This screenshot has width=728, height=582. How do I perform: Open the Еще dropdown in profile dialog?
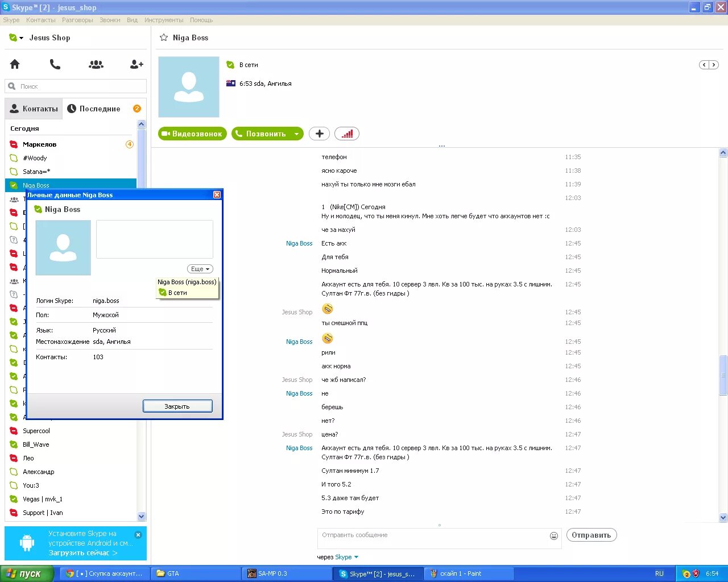(x=200, y=269)
